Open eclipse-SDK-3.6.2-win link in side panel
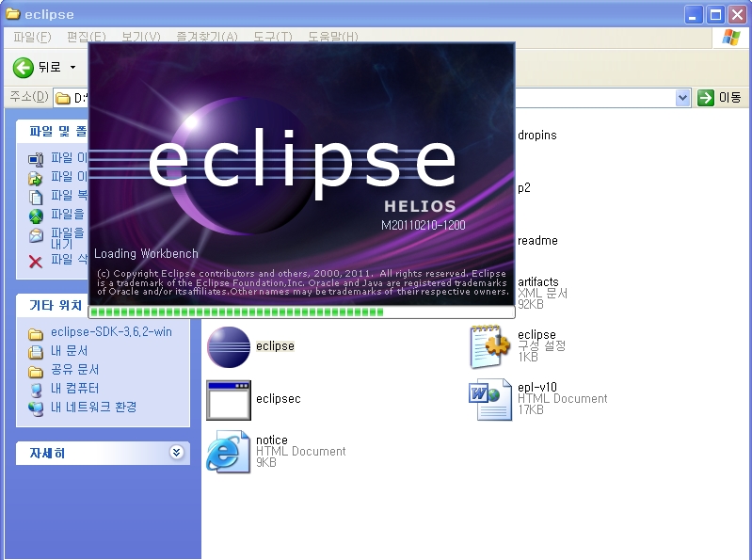Viewport: 752px width, 560px height. point(111,332)
